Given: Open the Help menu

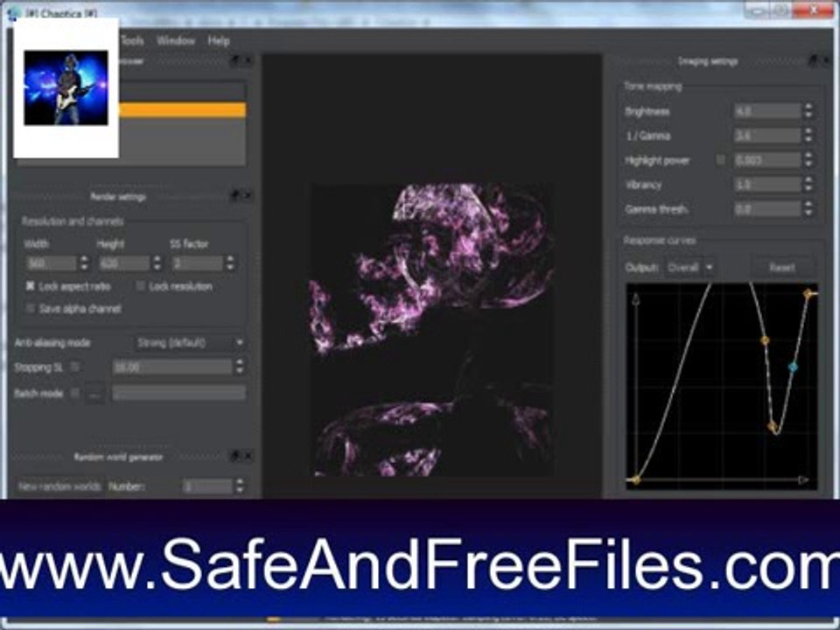Looking at the screenshot, I should click(219, 41).
